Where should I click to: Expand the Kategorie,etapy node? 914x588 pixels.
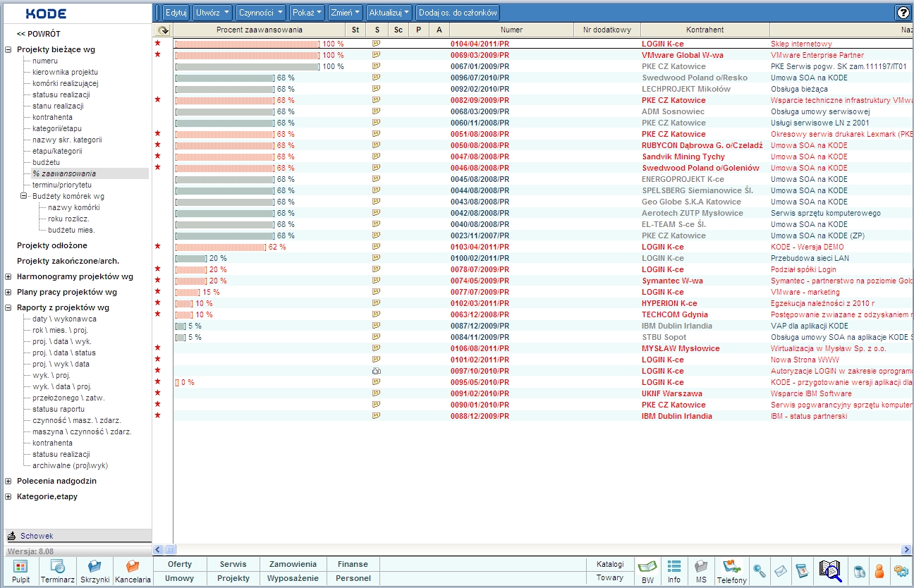pyautogui.click(x=8, y=496)
